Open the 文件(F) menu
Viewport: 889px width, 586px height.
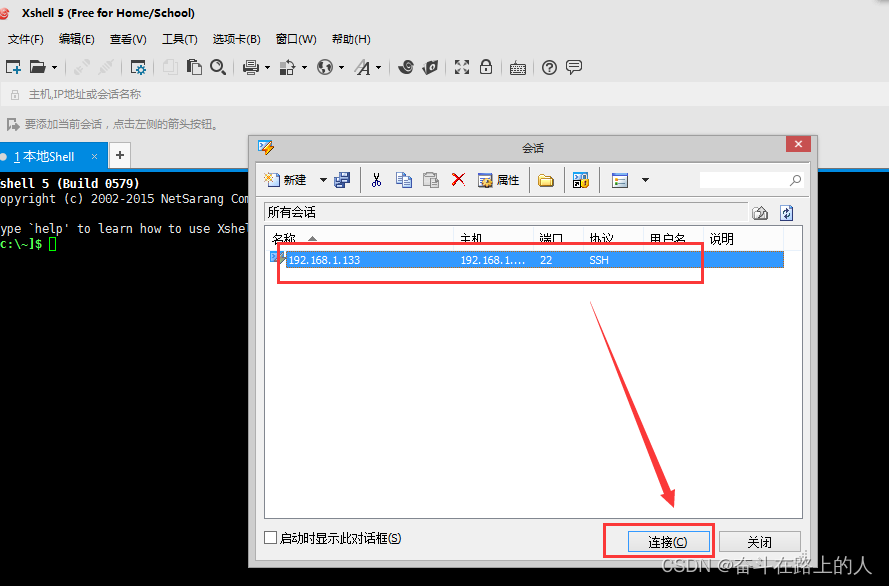(x=26, y=39)
